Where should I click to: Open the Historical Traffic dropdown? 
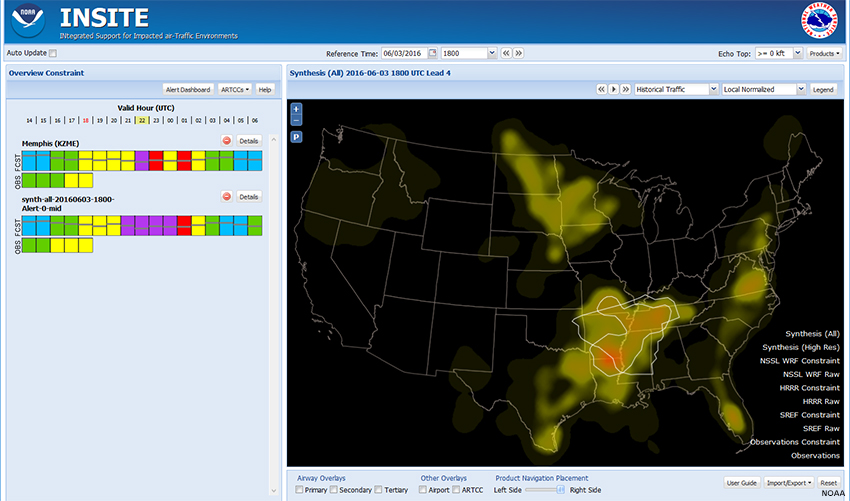click(714, 89)
